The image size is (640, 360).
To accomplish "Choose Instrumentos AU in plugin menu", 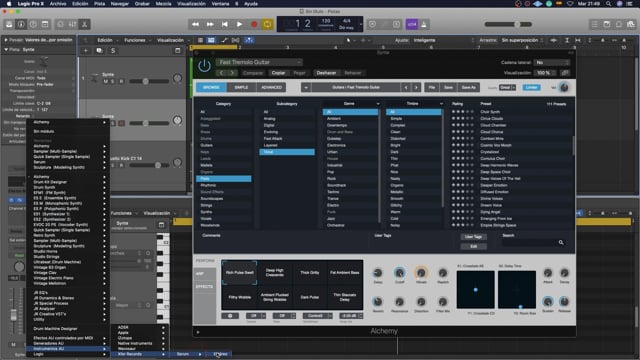I will [x=68, y=349].
